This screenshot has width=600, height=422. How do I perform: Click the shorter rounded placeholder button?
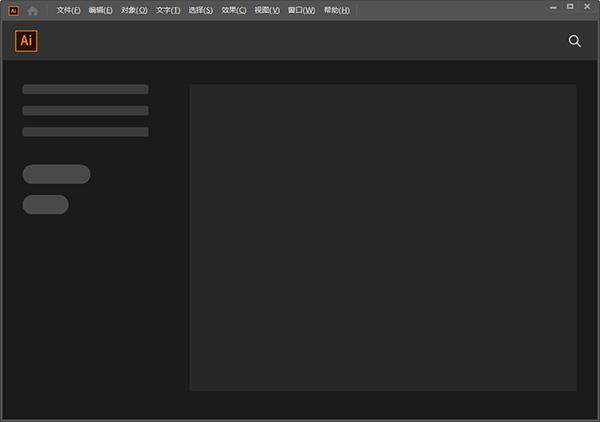[45, 204]
